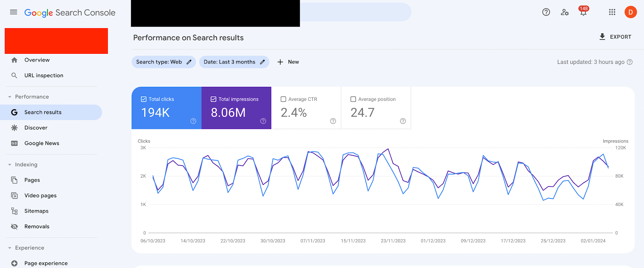644x268 pixels.
Task: Uncheck the Total impressions checkbox
Action: tap(213, 99)
